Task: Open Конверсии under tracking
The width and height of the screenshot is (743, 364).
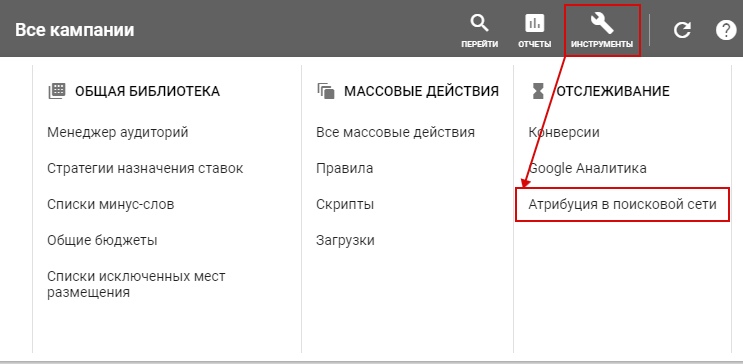Action: pos(564,132)
